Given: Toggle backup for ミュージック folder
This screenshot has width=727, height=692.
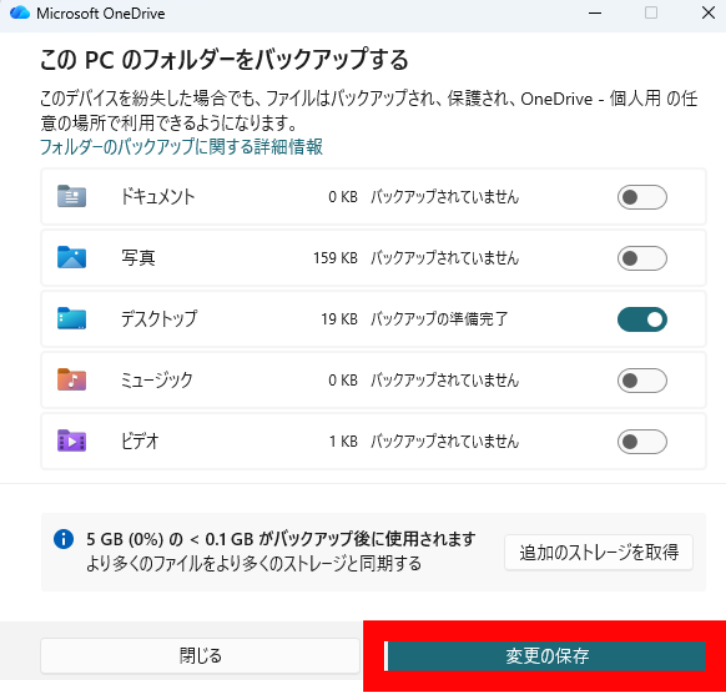Looking at the screenshot, I should 642,381.
